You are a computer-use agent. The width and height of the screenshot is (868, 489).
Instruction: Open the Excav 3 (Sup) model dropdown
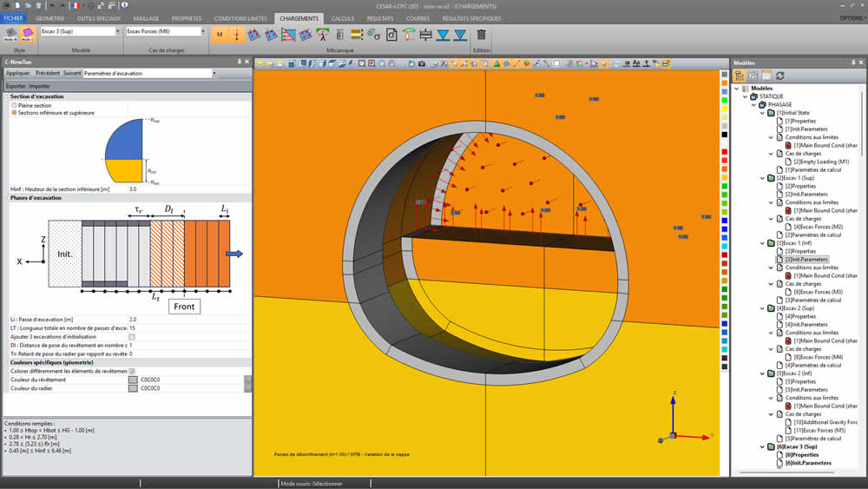[116, 31]
